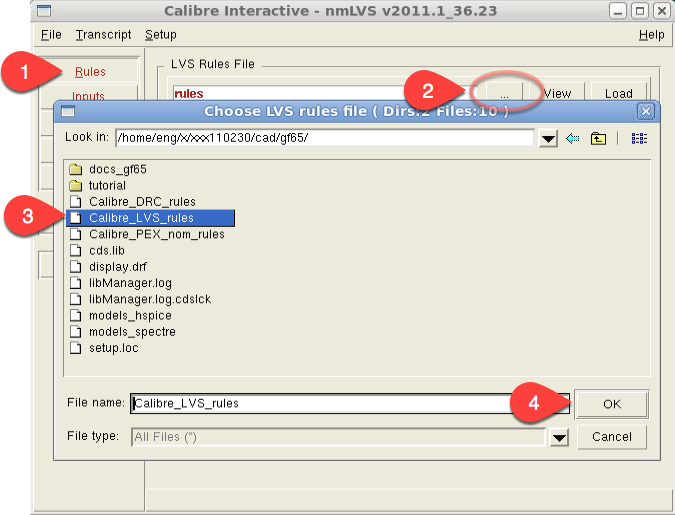The width and height of the screenshot is (675, 515).
Task: Open the docs_gf65 folder
Action: [x=117, y=169]
